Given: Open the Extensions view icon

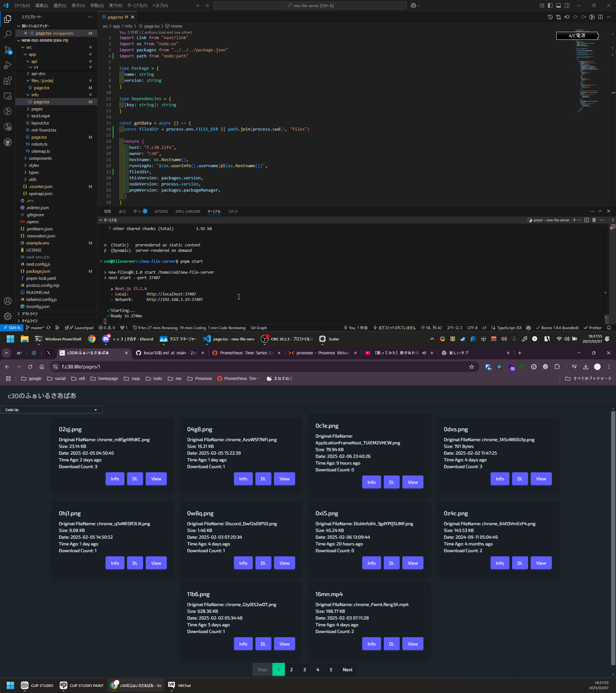Looking at the screenshot, I should click(7, 81).
